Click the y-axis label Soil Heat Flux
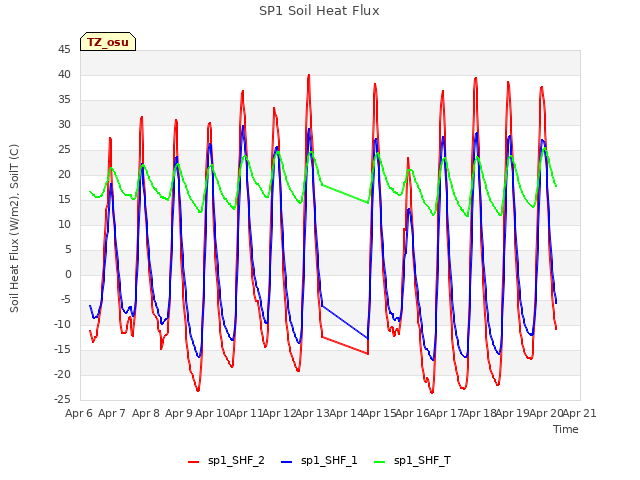The width and height of the screenshot is (640, 480). (x=14, y=228)
